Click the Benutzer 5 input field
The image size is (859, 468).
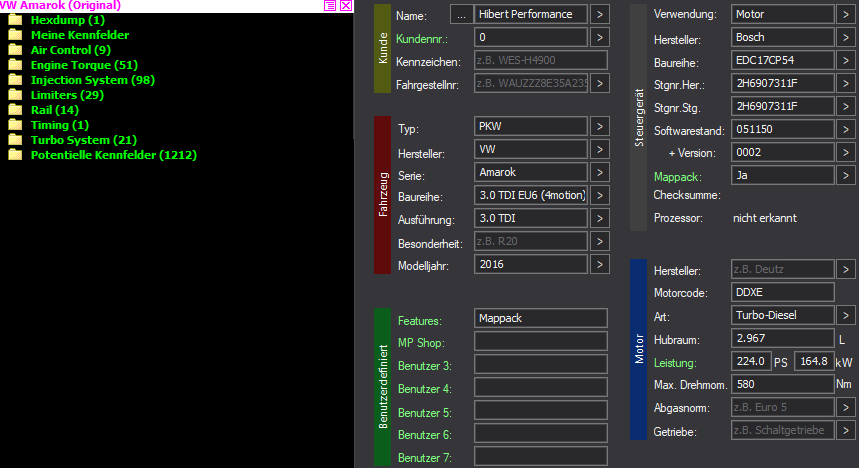pyautogui.click(x=541, y=410)
